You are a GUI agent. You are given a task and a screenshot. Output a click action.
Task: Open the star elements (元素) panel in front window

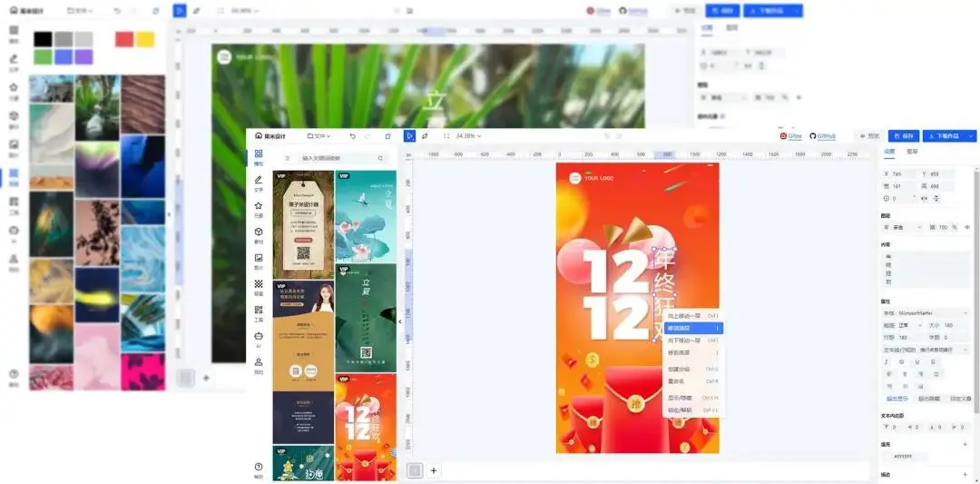pyautogui.click(x=258, y=210)
